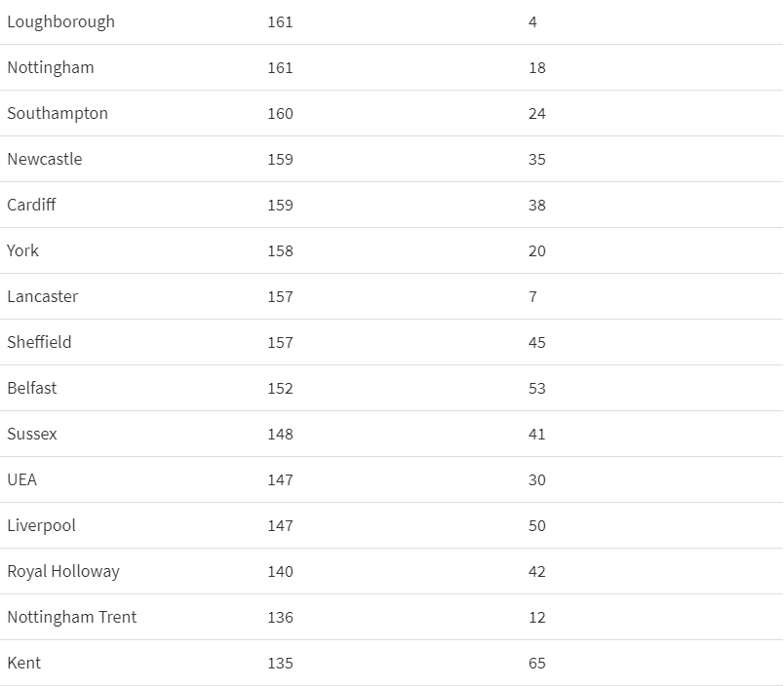Select Newcastle in the table
Viewport: 784px width, 686px height.
(45, 159)
